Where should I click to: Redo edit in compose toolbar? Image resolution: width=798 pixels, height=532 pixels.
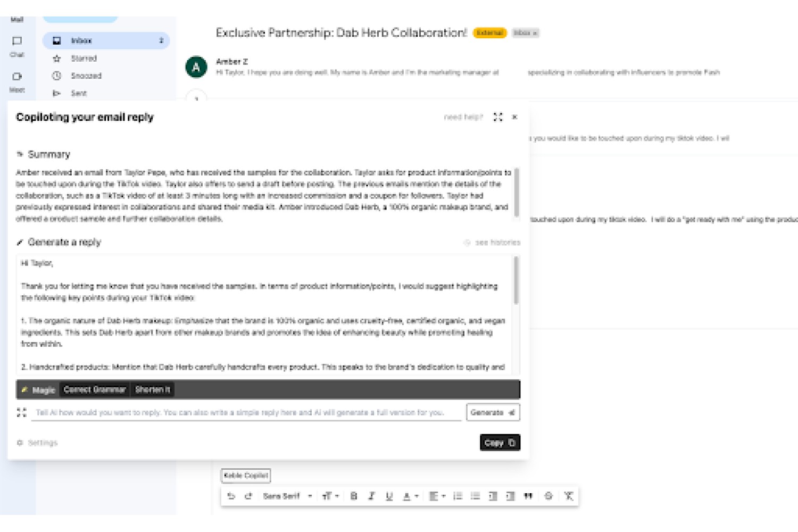248,496
